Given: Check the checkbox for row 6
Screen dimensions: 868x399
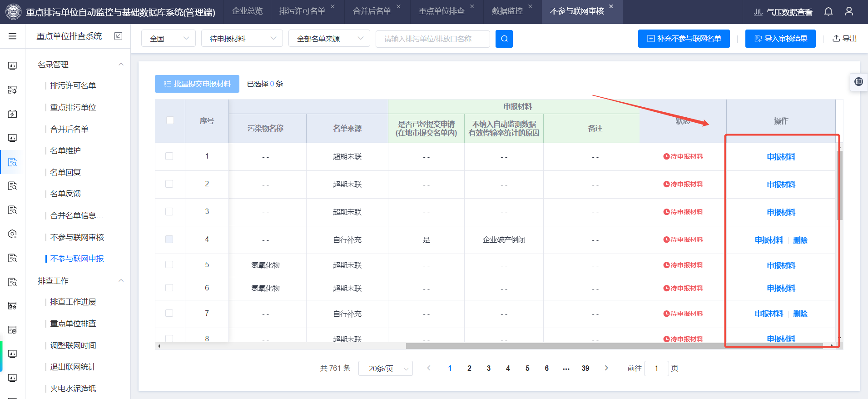Looking at the screenshot, I should 169,288.
